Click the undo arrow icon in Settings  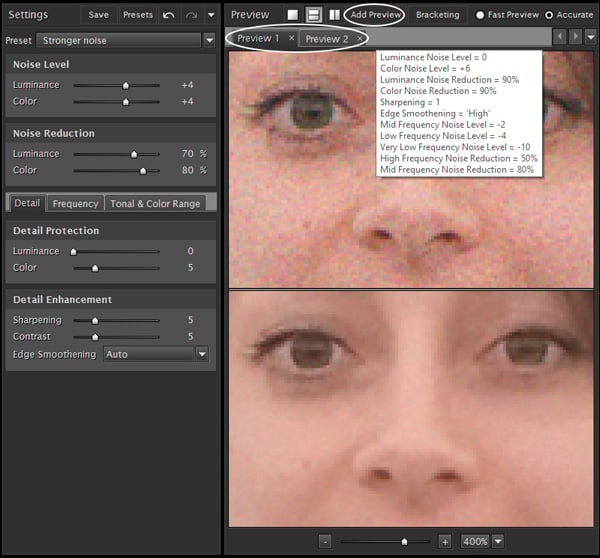[x=169, y=15]
